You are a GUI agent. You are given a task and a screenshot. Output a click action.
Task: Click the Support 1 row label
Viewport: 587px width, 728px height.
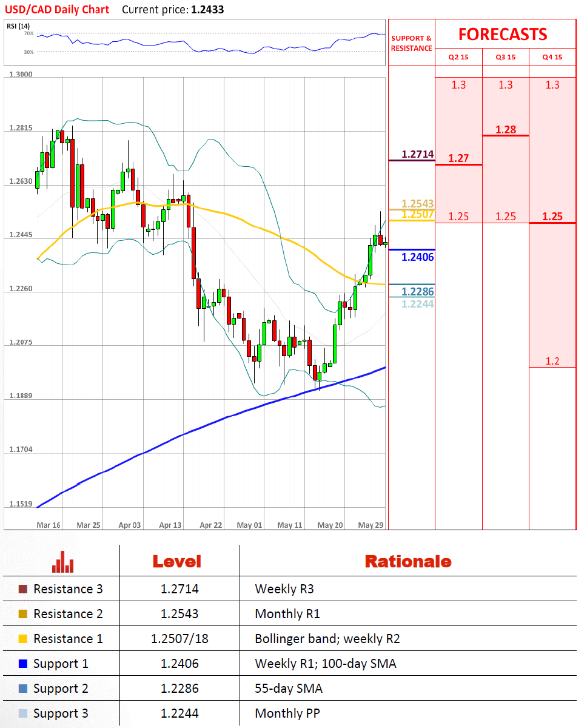[61, 664]
